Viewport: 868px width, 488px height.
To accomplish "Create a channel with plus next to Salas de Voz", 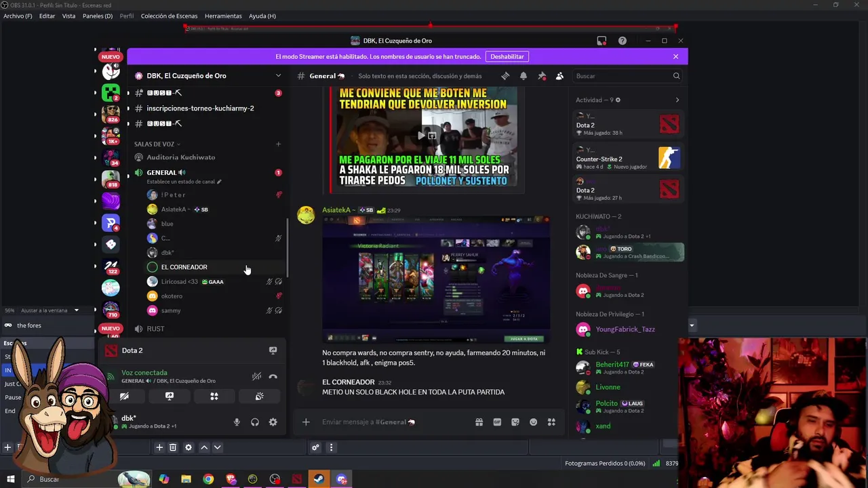I will point(278,144).
